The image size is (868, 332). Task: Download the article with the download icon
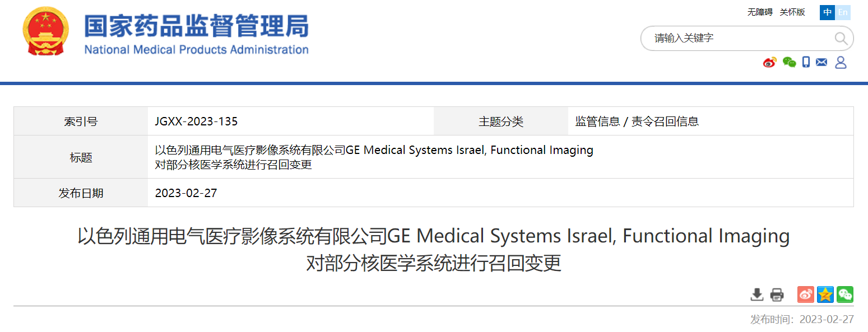click(x=757, y=294)
